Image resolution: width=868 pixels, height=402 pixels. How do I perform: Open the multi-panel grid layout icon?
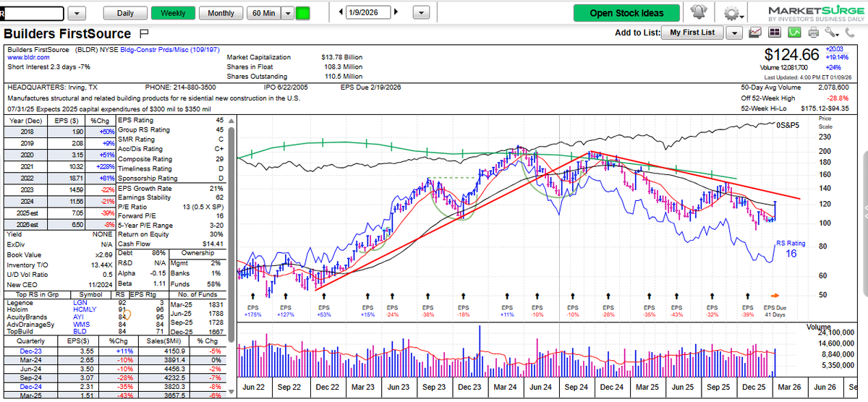tap(775, 33)
